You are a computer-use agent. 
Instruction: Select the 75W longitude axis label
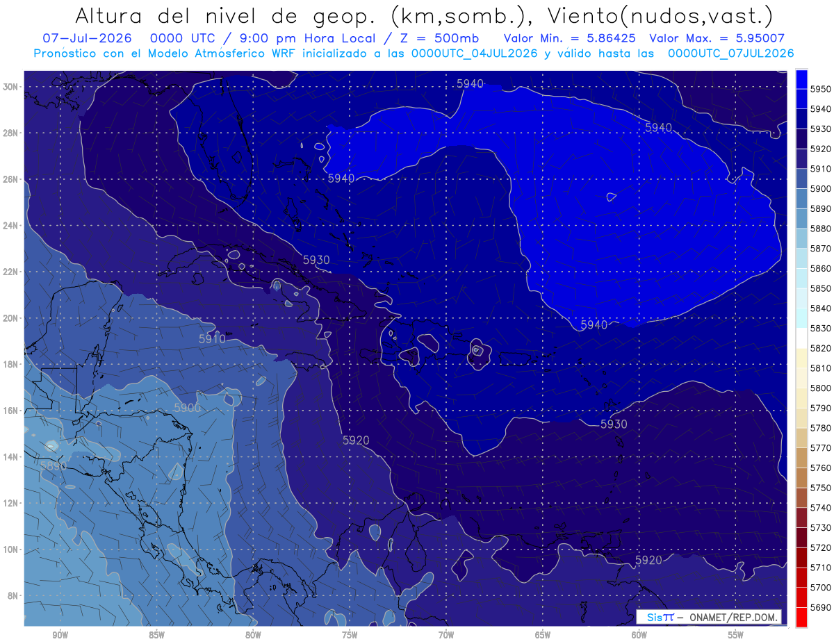point(350,635)
